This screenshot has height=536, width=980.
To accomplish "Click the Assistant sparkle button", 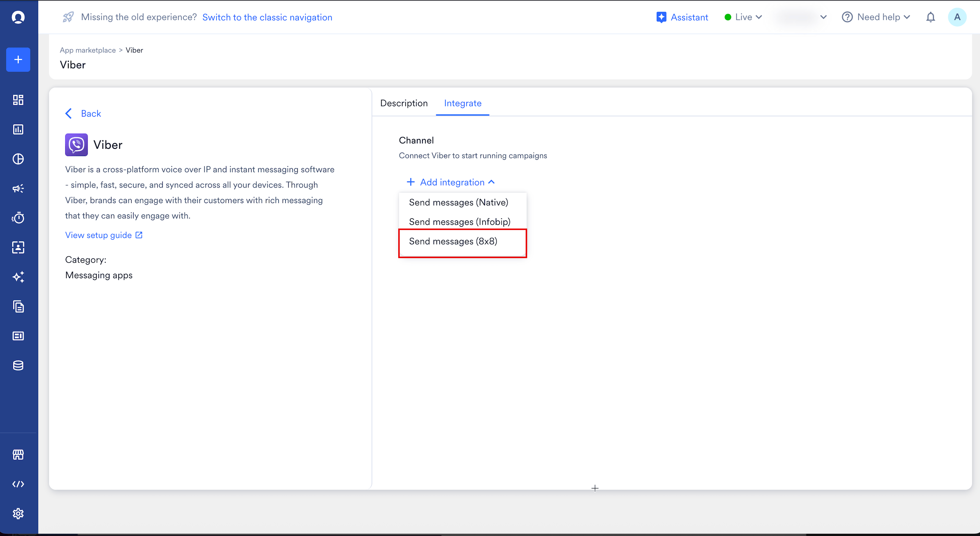I will click(682, 17).
